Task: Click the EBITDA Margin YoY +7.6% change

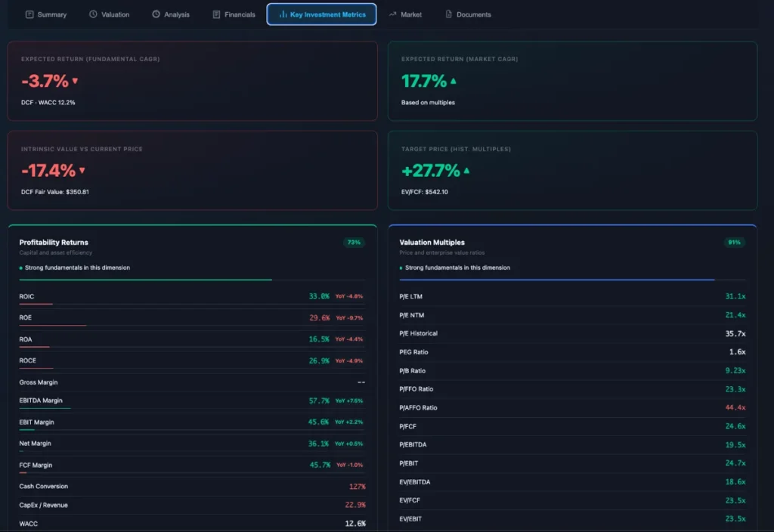Action: pyautogui.click(x=349, y=401)
